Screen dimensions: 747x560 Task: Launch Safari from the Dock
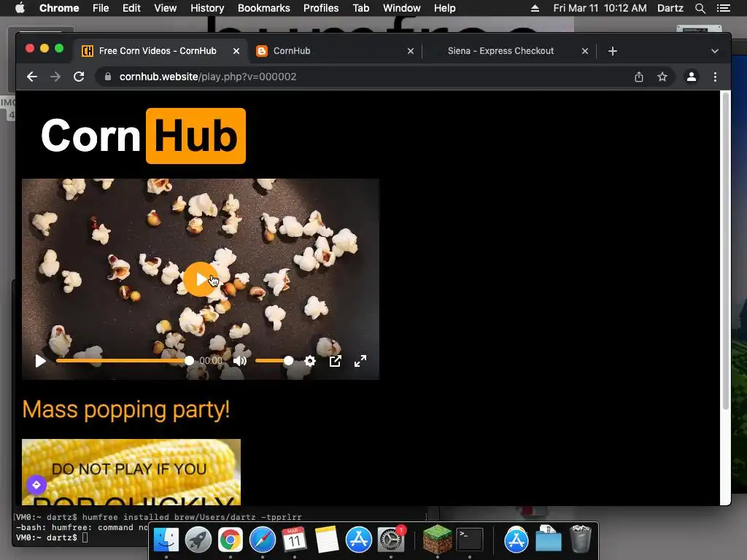pyautogui.click(x=263, y=540)
